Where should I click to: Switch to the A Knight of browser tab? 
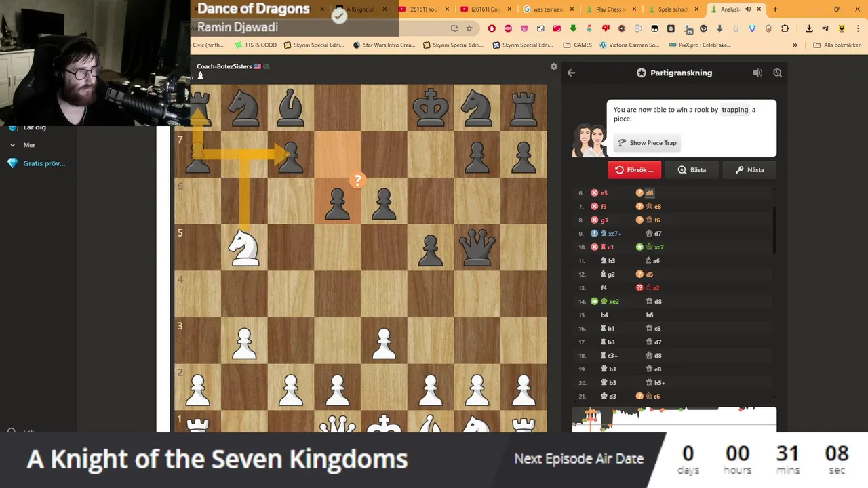[362, 9]
